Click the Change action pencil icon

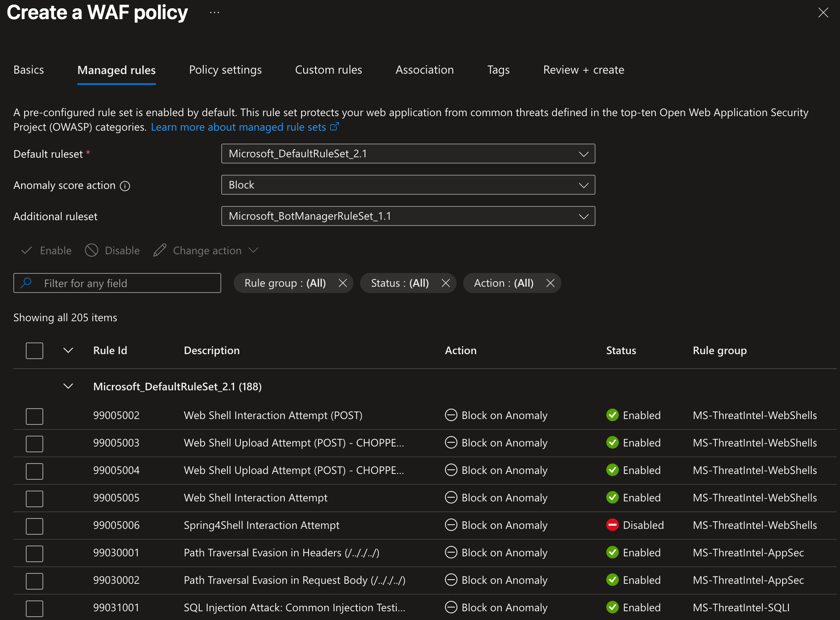click(160, 250)
